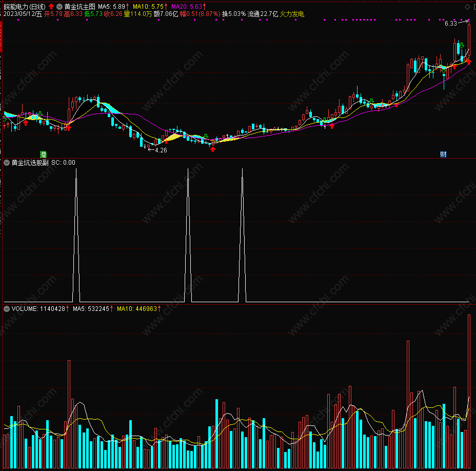Click the lowest red arrow, right of 4.26
The image size is (476, 471).
tap(213, 149)
